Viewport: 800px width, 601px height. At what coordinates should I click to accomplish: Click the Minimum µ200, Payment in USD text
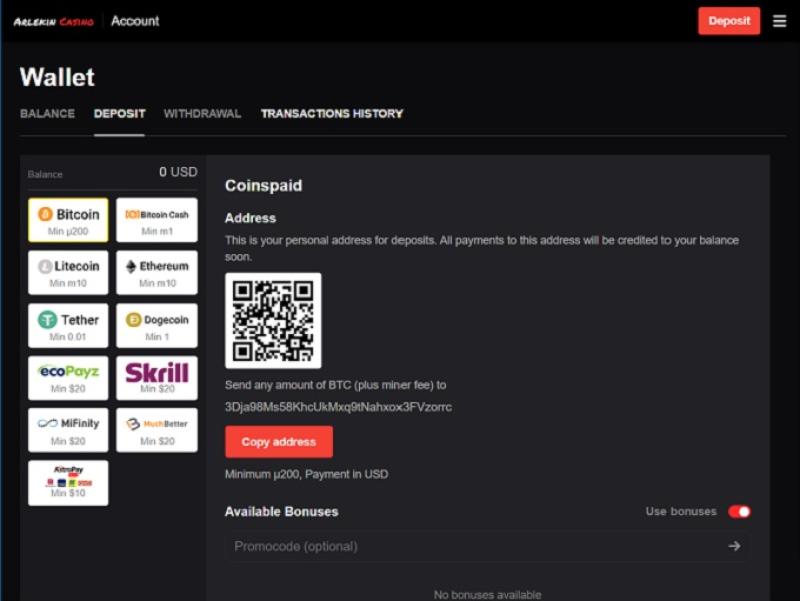(306, 474)
